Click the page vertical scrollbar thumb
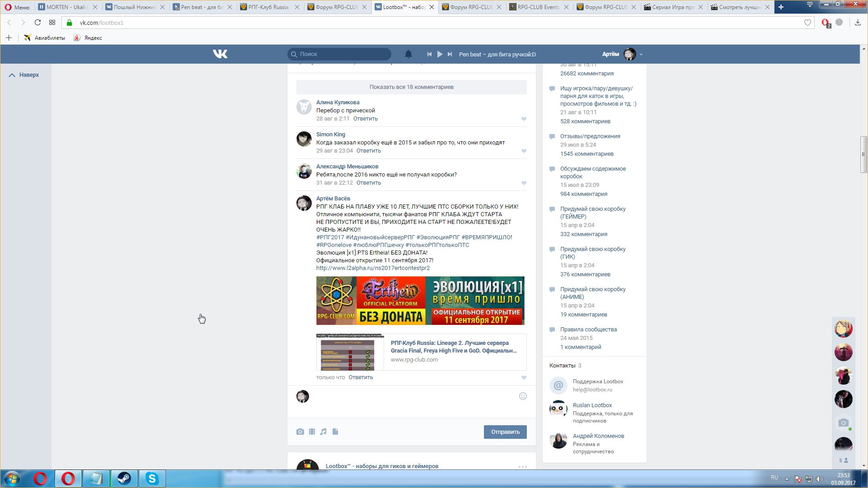This screenshot has width=868, height=488. [x=863, y=154]
